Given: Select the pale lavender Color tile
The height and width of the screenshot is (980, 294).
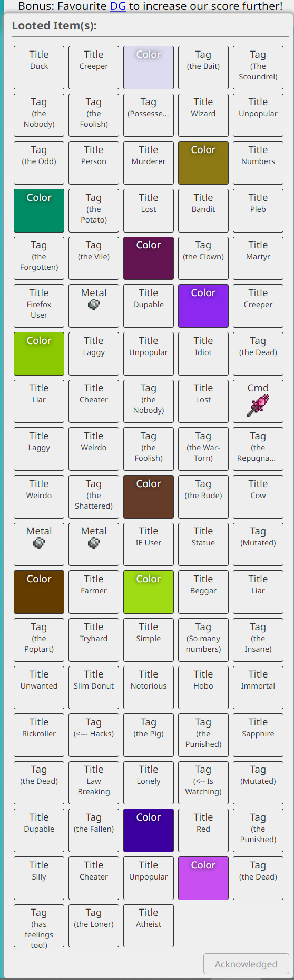Looking at the screenshot, I should (x=149, y=67).
